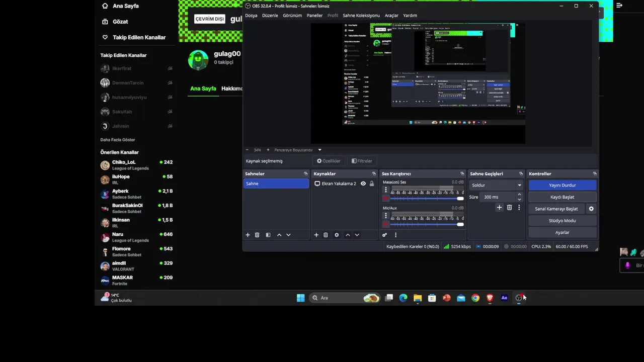Open virtual camera settings gear
Image resolution: width=644 pixels, height=362 pixels.
click(591, 209)
